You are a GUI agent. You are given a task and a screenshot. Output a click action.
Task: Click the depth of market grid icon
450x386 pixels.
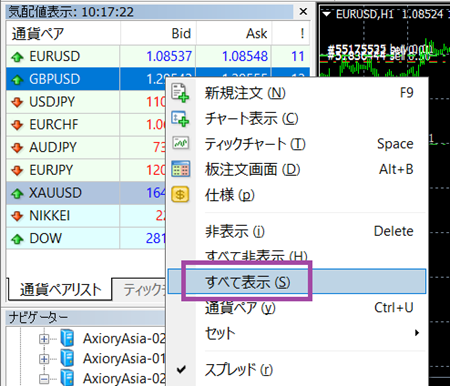181,169
